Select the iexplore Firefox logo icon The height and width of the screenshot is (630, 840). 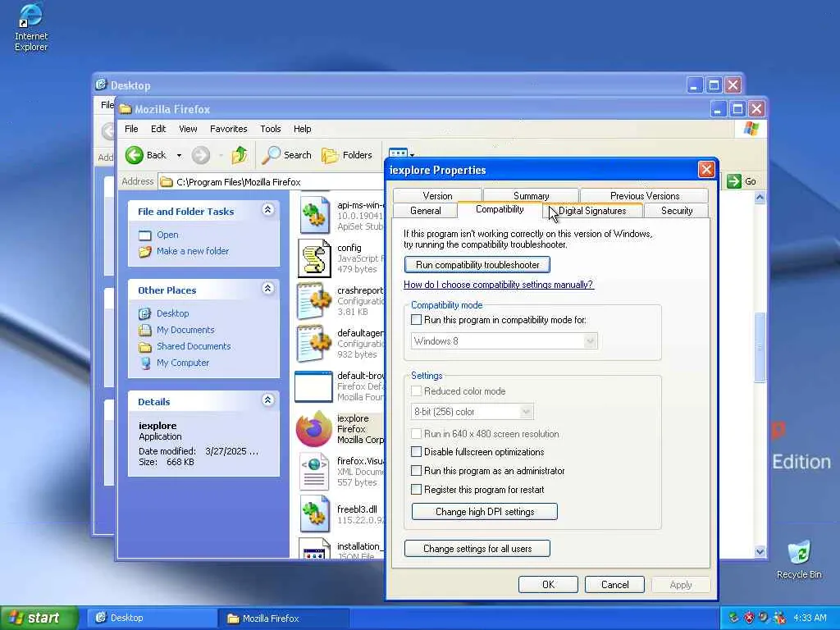[x=314, y=428]
